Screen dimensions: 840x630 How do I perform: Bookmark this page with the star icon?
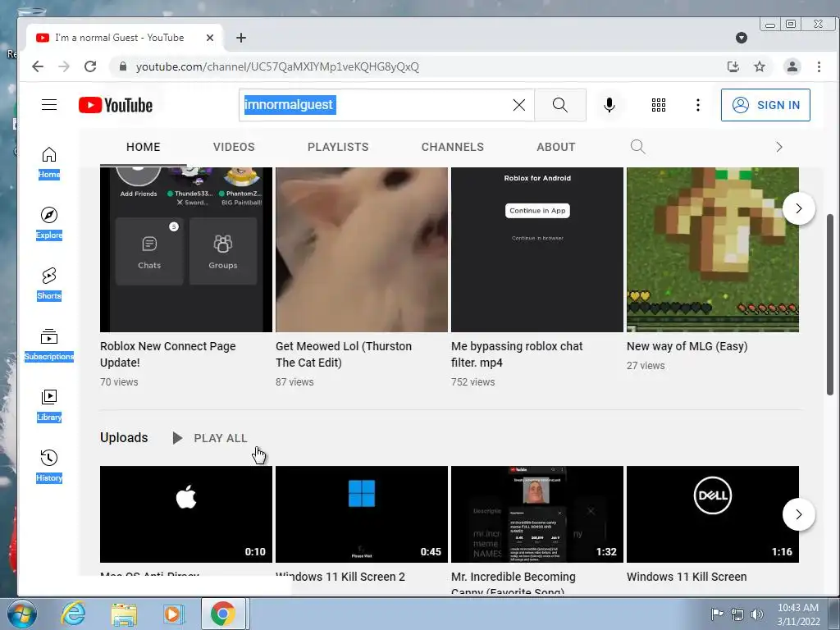point(759,66)
